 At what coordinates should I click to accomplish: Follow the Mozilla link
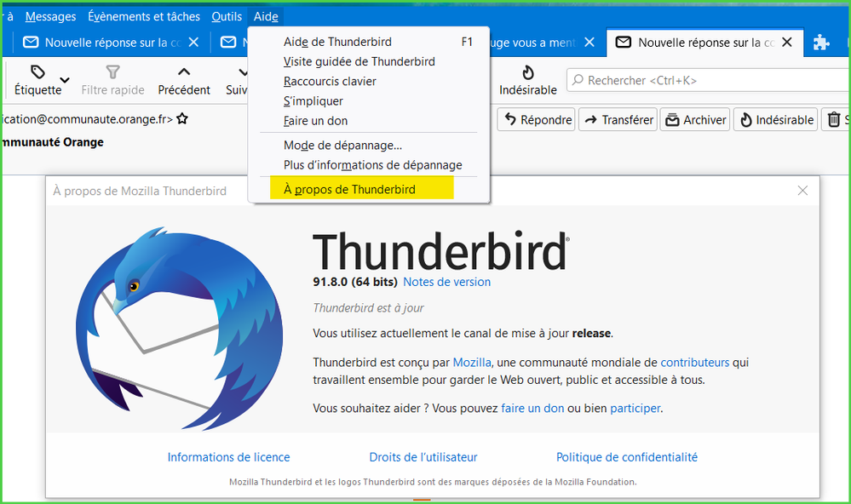(x=472, y=362)
